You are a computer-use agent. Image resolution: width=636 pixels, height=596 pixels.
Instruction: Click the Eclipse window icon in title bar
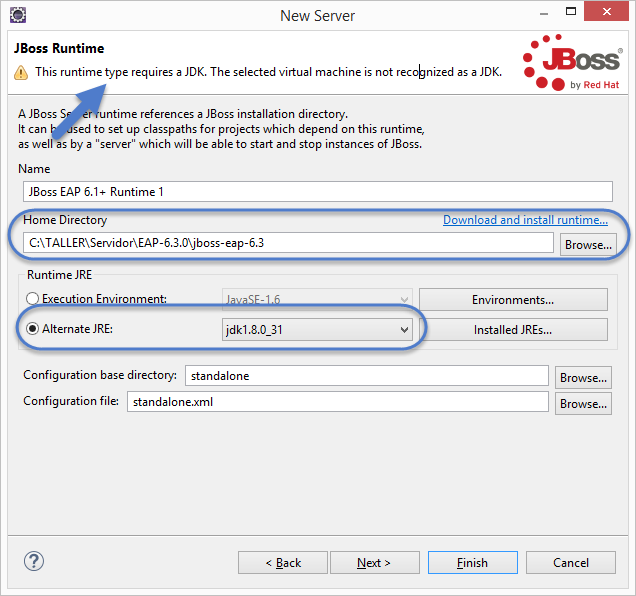pos(18,15)
